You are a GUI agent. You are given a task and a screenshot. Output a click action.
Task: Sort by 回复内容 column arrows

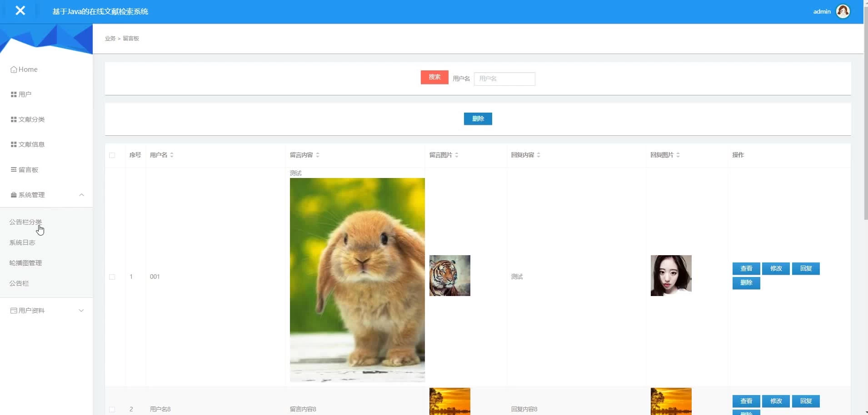pyautogui.click(x=539, y=155)
